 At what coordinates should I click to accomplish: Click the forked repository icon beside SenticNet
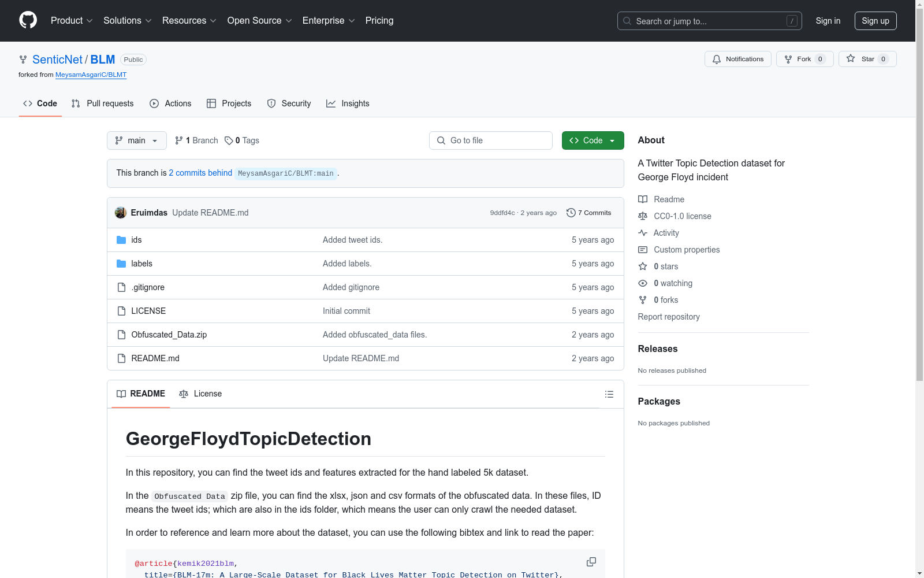23,60
